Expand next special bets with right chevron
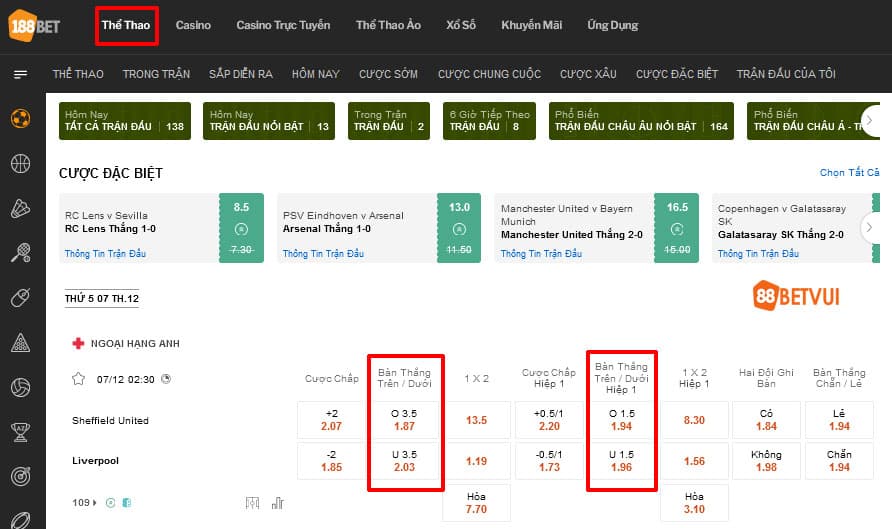The image size is (892, 529). (x=869, y=228)
